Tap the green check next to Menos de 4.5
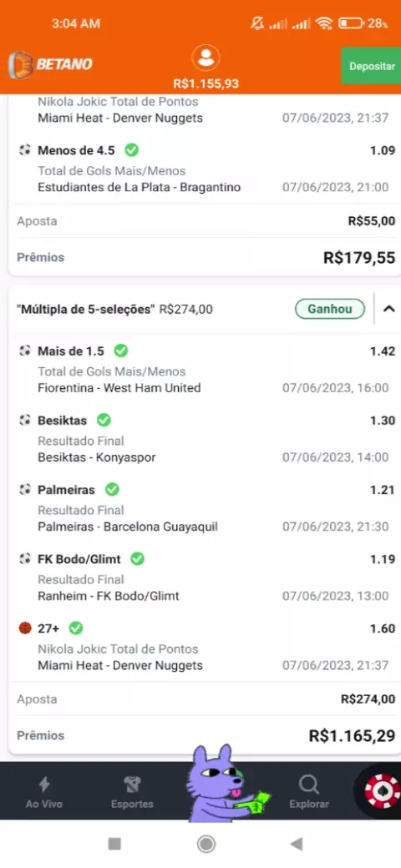 click(132, 149)
